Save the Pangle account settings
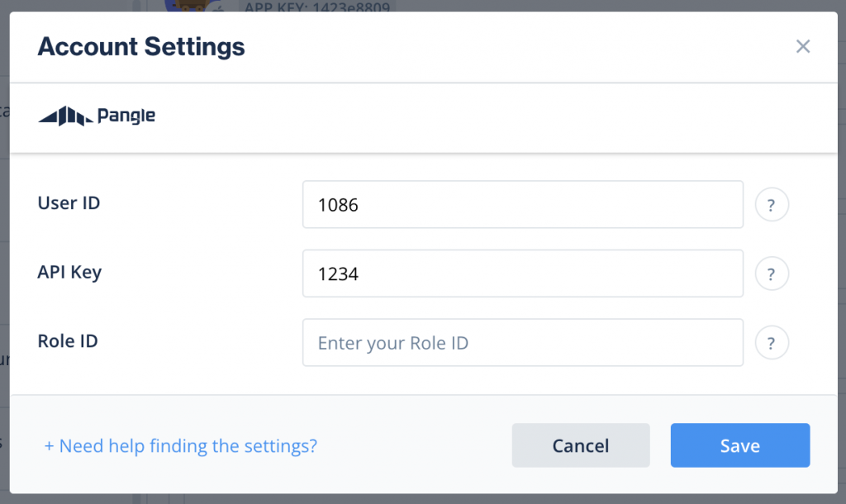Image resolution: width=846 pixels, height=504 pixels. 739,446
